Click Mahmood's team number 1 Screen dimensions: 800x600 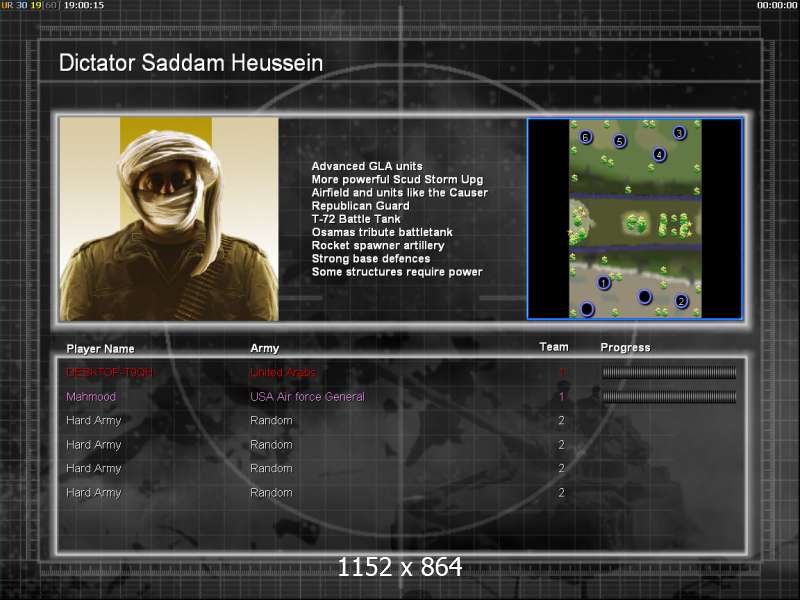[x=561, y=396]
